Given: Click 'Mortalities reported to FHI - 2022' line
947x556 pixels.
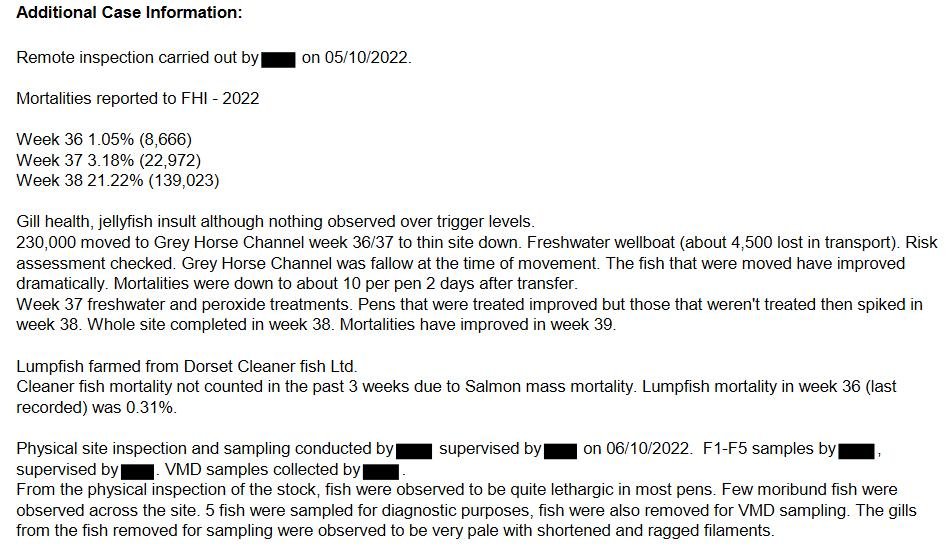Looking at the screenshot, I should tap(138, 98).
